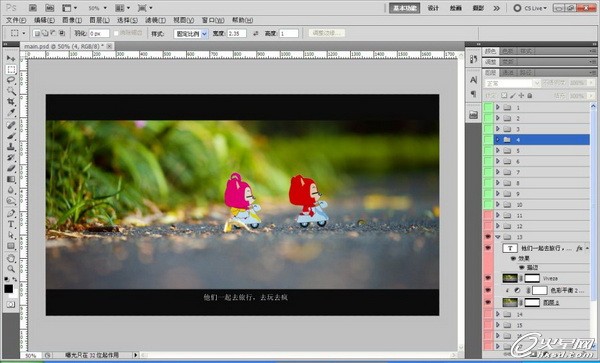
Task: Select the Horizontal Type tool
Action: tap(11, 225)
